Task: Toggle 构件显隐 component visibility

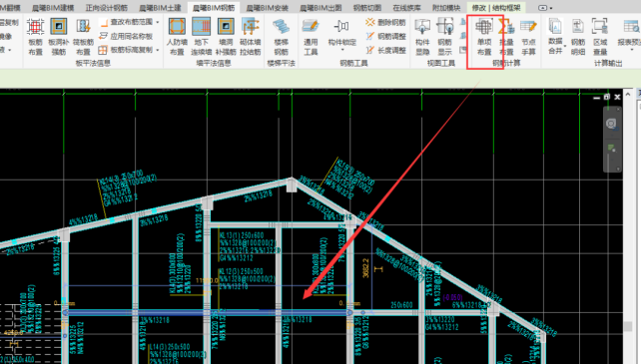Action: 422,37
